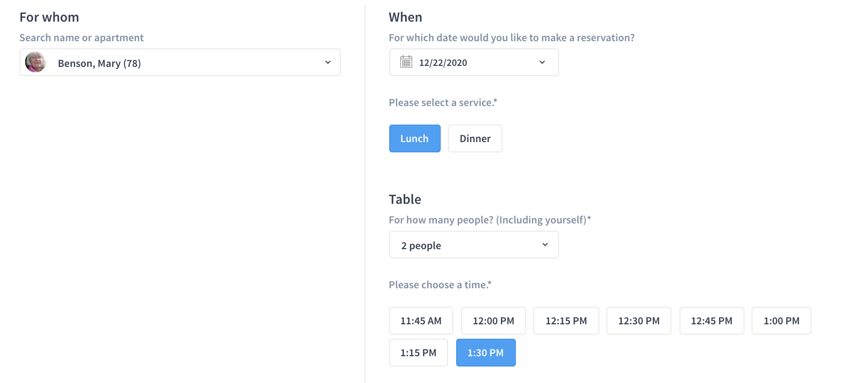
Task: Choose the 12:00 PM time slot
Action: click(x=494, y=321)
